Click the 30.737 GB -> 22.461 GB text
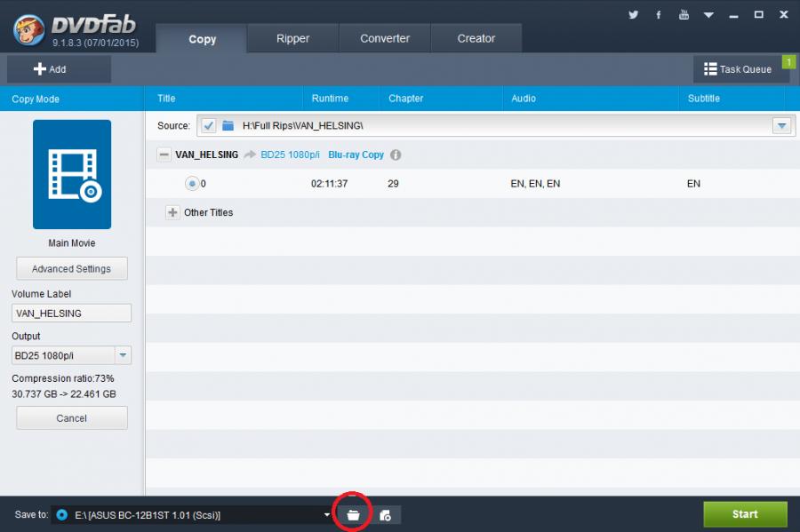The height and width of the screenshot is (532, 800). point(64,394)
